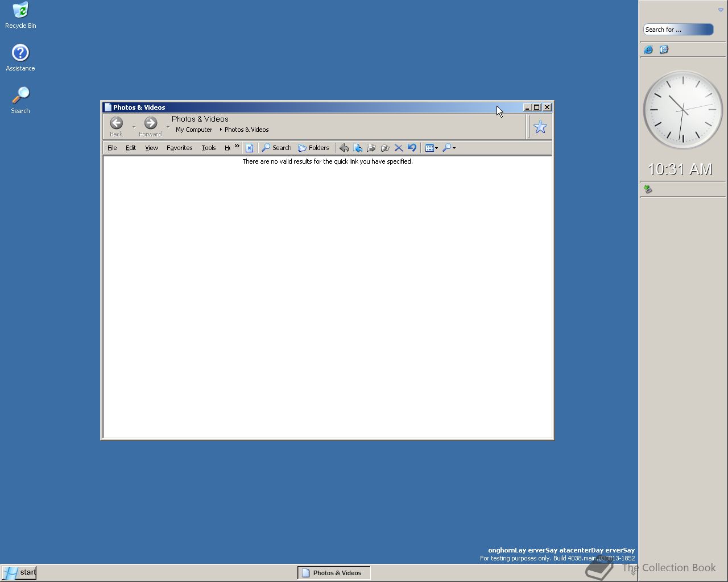Screen dimensions: 728x582
Task: Open the Tools menu
Action: click(x=209, y=148)
